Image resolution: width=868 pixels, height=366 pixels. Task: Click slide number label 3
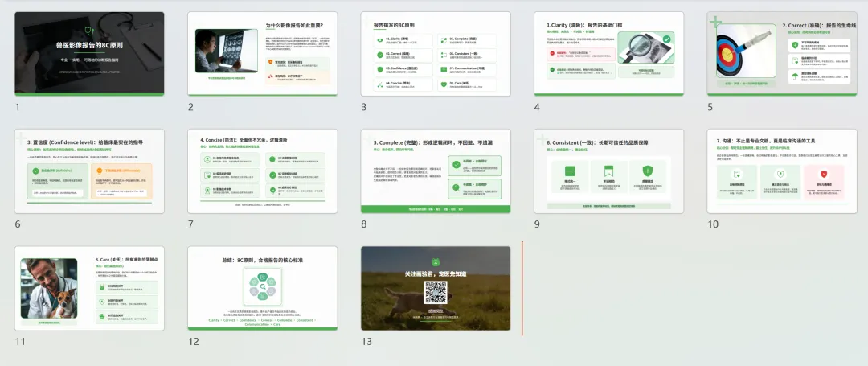364,107
